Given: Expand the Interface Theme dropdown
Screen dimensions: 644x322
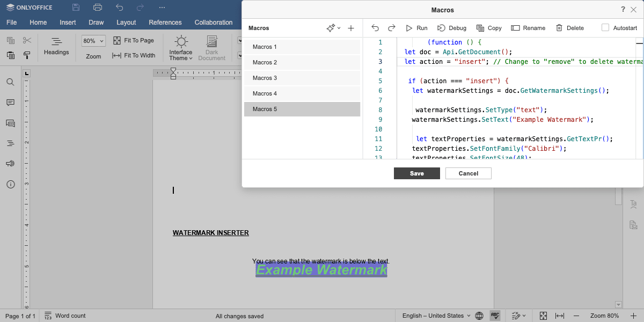Looking at the screenshot, I should pos(181,48).
